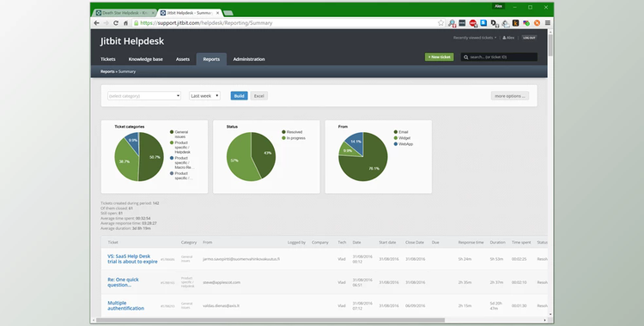
Task: Click the 'Close Date' column header
Action: (415, 242)
